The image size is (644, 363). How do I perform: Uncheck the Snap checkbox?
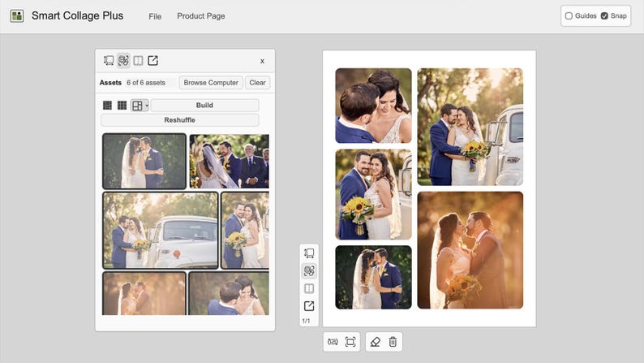(604, 16)
